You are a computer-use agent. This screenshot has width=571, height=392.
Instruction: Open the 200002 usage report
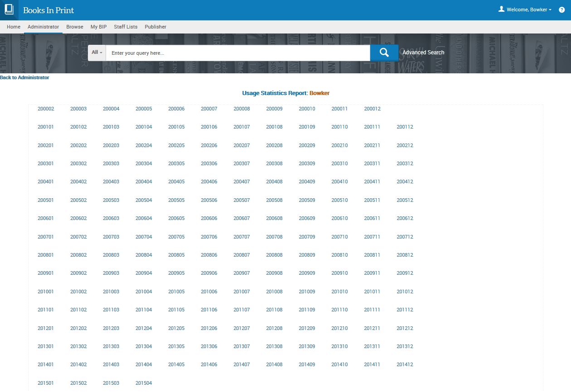(46, 109)
